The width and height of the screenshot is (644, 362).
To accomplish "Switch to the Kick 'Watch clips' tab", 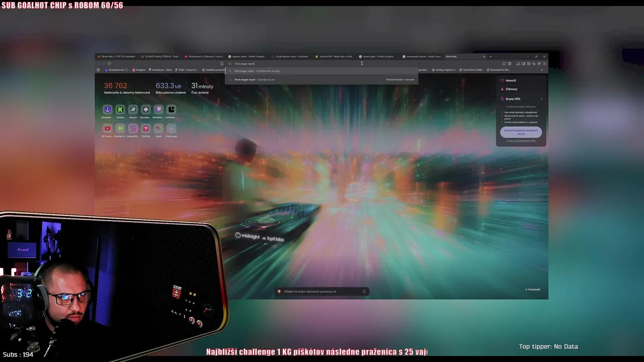I will coord(334,56).
